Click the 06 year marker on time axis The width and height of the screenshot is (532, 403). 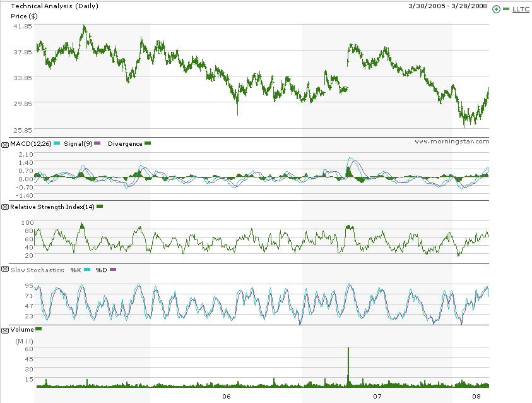point(227,396)
